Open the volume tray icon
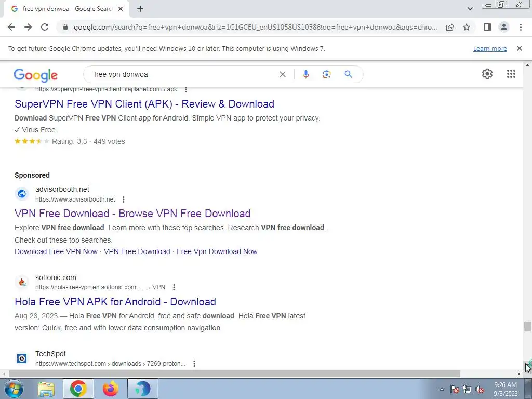532x399 pixels. click(480, 389)
